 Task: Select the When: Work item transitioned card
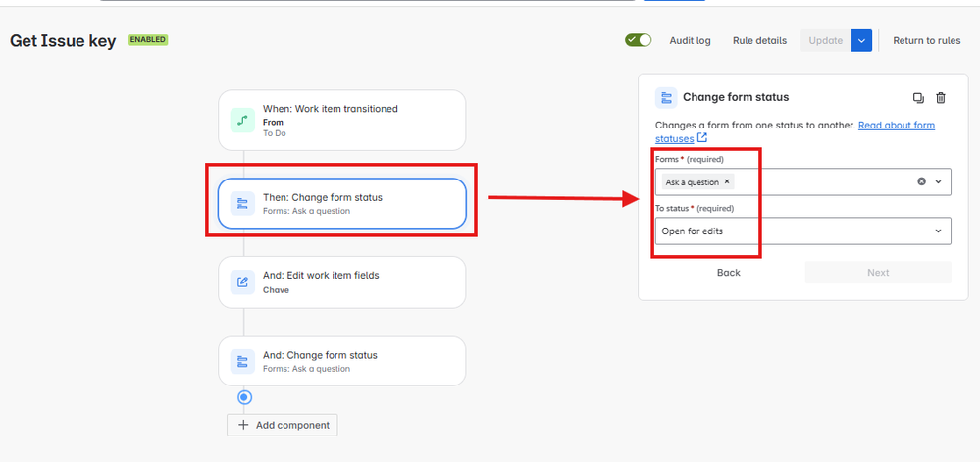[x=342, y=120]
